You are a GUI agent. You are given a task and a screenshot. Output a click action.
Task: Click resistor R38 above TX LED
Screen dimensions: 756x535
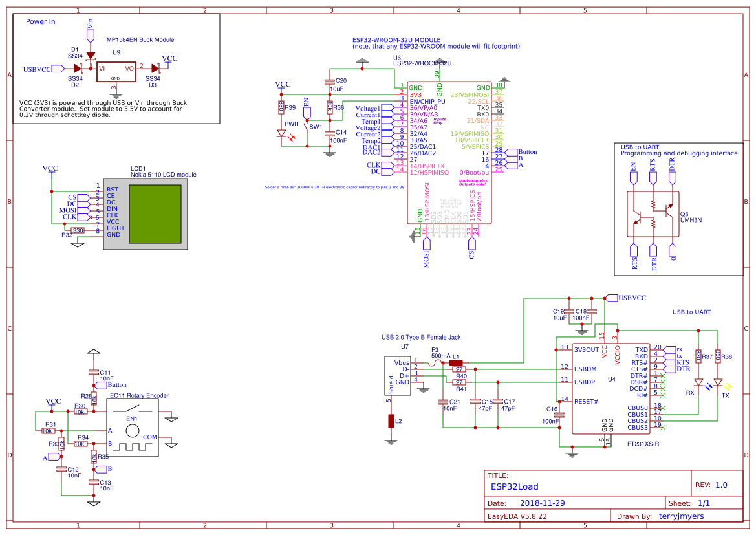tap(717, 356)
